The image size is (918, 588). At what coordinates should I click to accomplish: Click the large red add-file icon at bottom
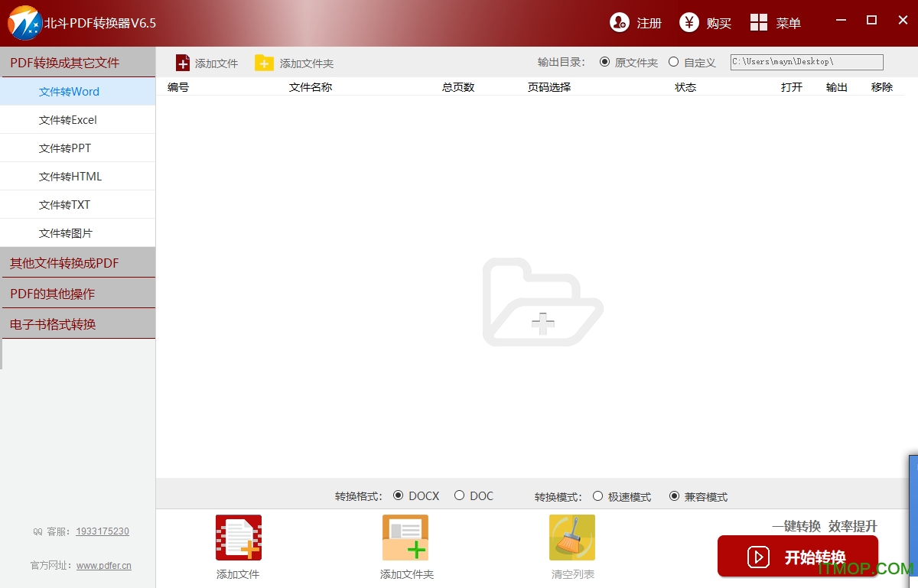tap(238, 538)
